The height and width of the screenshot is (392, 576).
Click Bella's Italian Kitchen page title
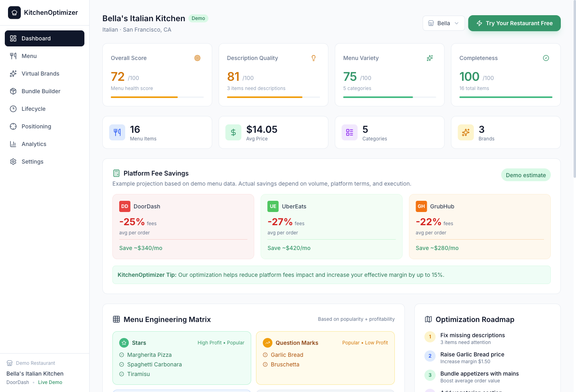pyautogui.click(x=144, y=18)
